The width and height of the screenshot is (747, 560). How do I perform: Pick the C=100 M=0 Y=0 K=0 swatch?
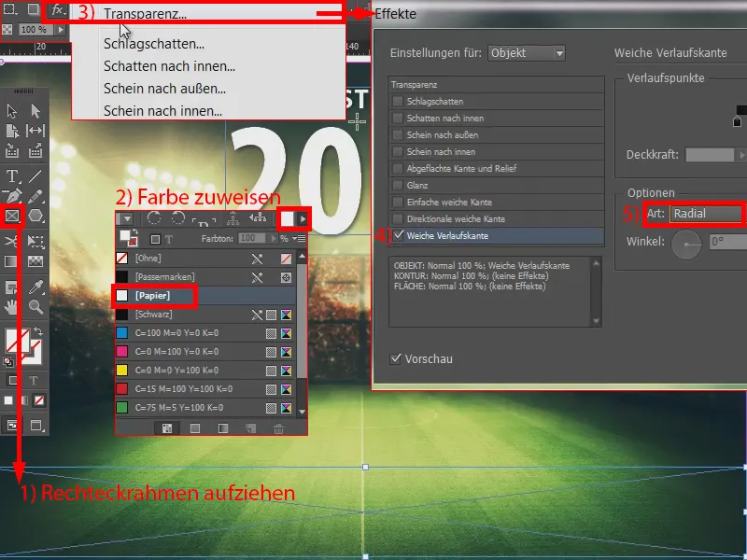point(204,333)
